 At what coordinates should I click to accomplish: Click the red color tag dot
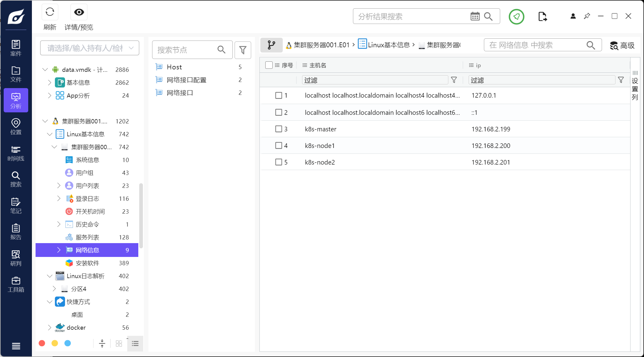coord(42,343)
